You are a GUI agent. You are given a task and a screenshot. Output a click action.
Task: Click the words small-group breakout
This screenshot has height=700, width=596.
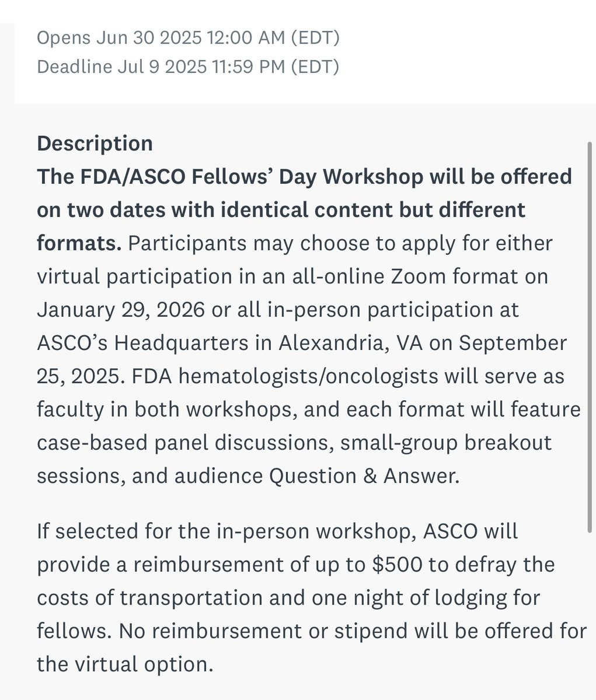[447, 443]
